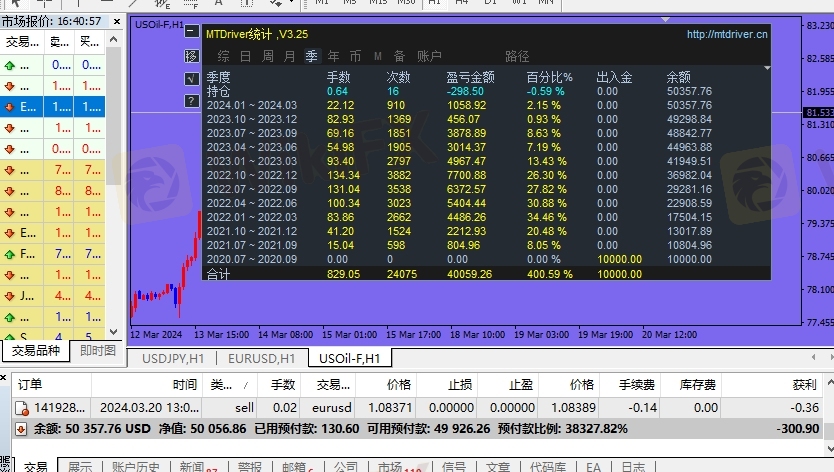Click Market Watch scroll up arrow
The height and width of the screenshot is (472, 834).
click(113, 39)
